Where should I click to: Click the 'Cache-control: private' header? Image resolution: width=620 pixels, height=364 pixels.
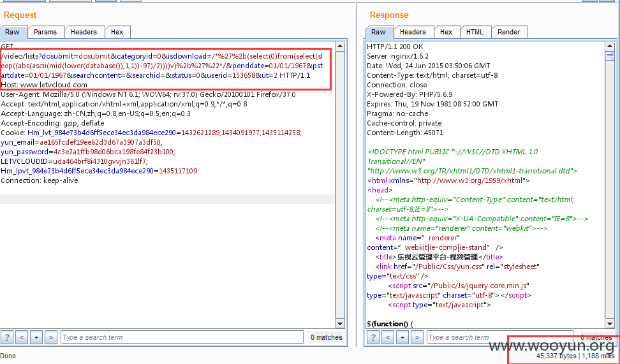(x=404, y=123)
